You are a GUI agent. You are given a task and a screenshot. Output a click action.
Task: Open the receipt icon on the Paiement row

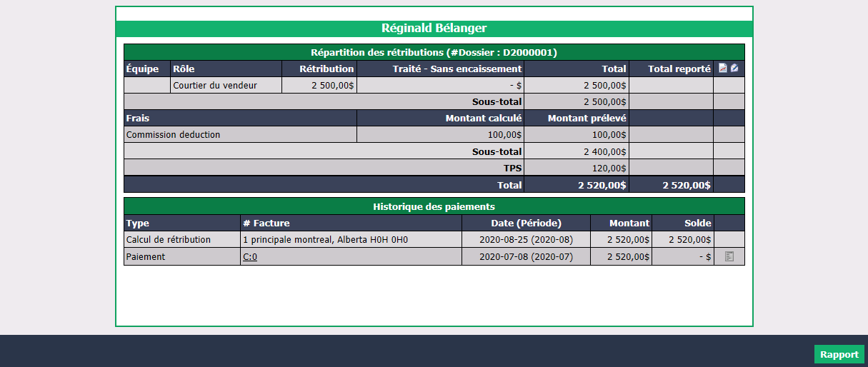729,256
